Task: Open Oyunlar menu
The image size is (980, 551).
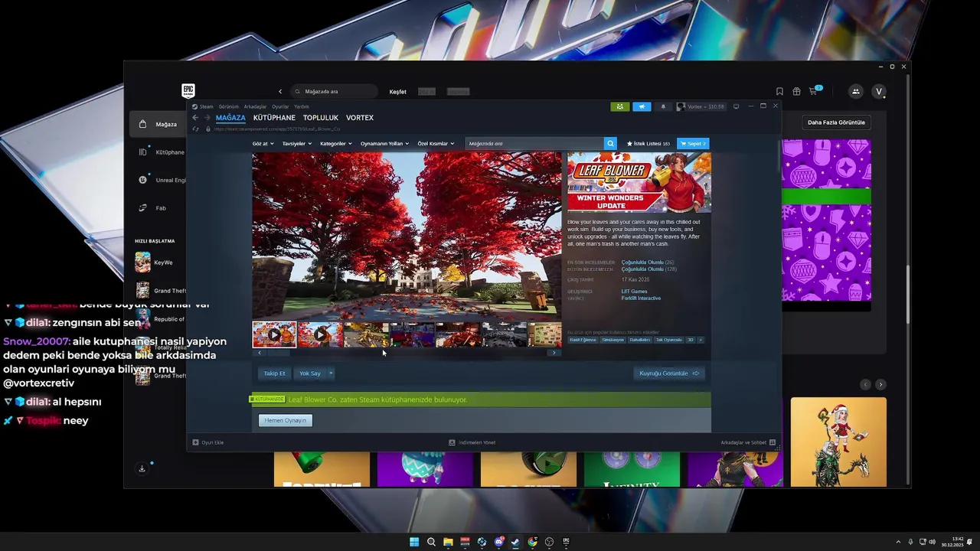Action: 280,106
